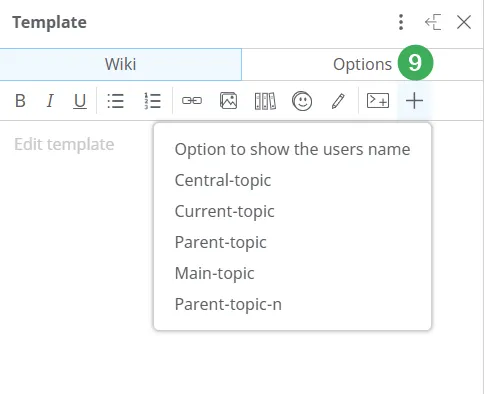Screen dimensions: 484x394
Task: Toggle bold formatting
Action: pyautogui.click(x=20, y=101)
